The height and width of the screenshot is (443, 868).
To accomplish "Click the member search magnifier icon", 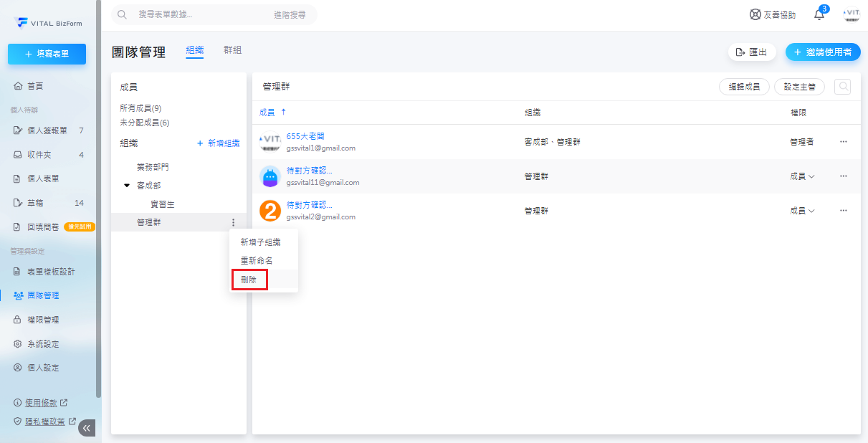I will pyautogui.click(x=842, y=87).
